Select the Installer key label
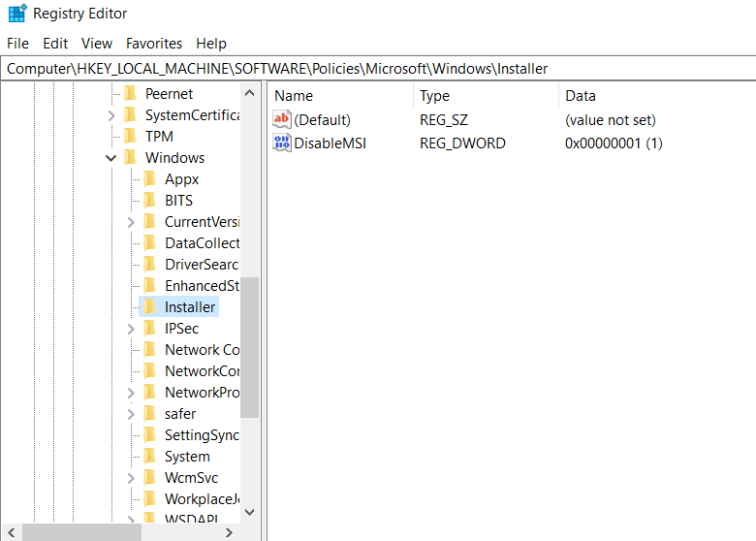Image resolution: width=756 pixels, height=541 pixels. [190, 306]
